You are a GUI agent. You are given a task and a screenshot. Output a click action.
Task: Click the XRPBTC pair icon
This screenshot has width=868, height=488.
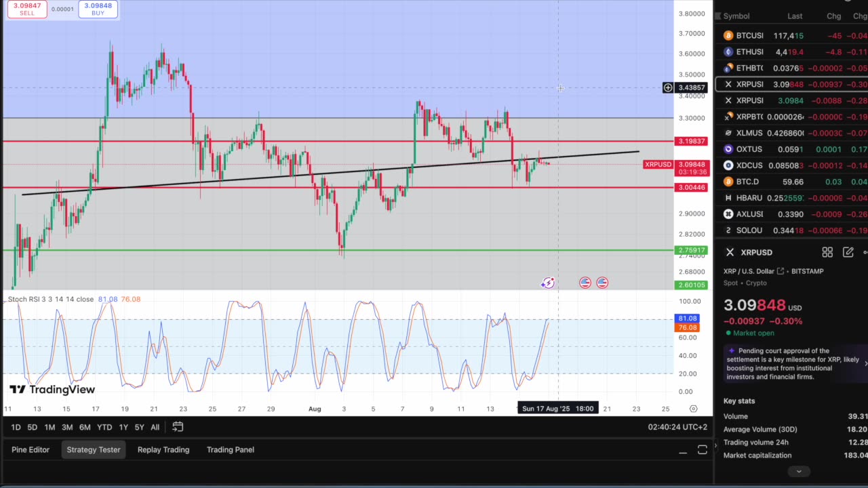728,117
